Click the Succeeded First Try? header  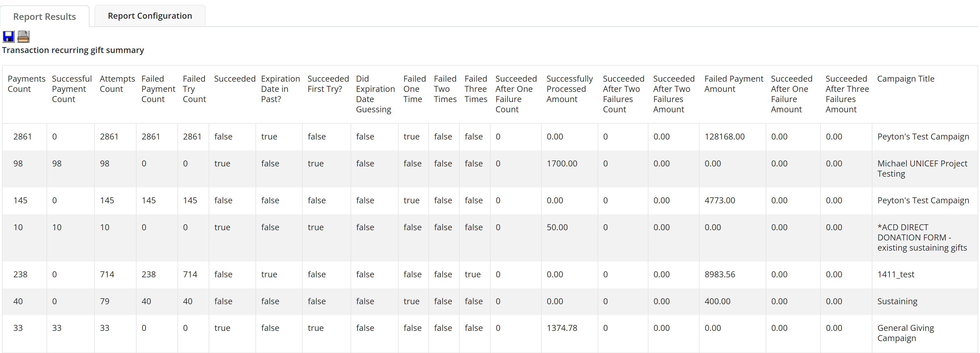pyautogui.click(x=328, y=84)
